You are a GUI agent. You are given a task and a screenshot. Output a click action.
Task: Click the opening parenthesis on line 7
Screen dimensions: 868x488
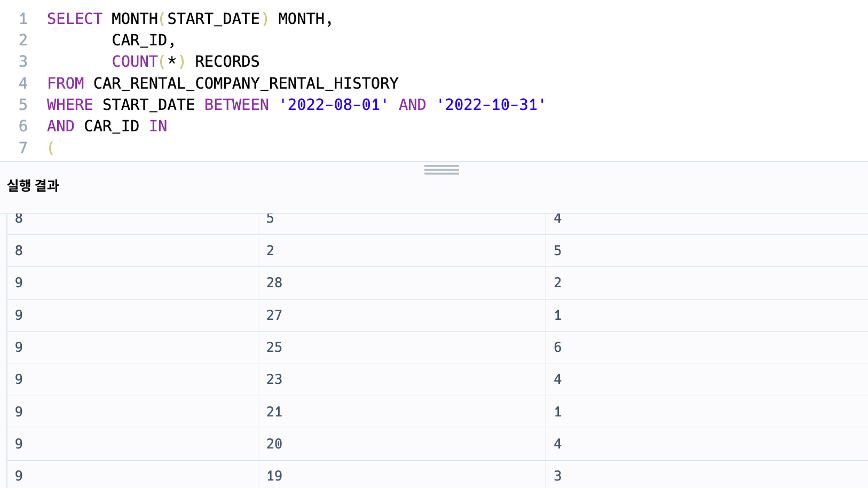[x=51, y=148]
